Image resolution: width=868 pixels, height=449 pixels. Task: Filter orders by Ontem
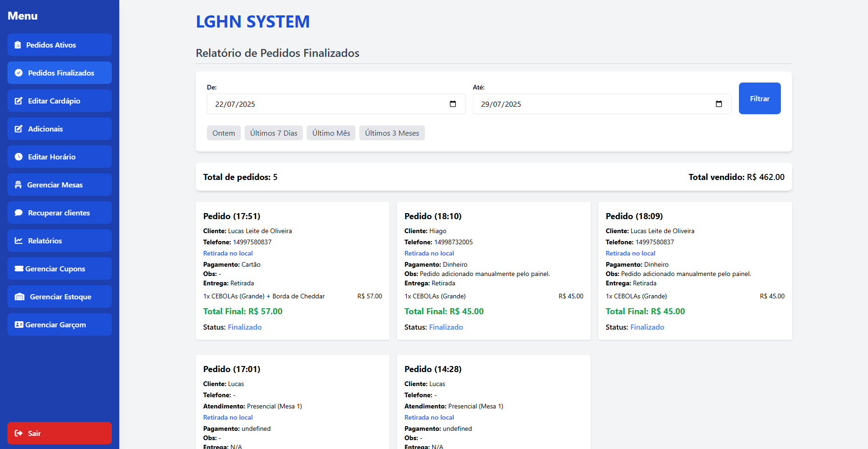coord(224,133)
